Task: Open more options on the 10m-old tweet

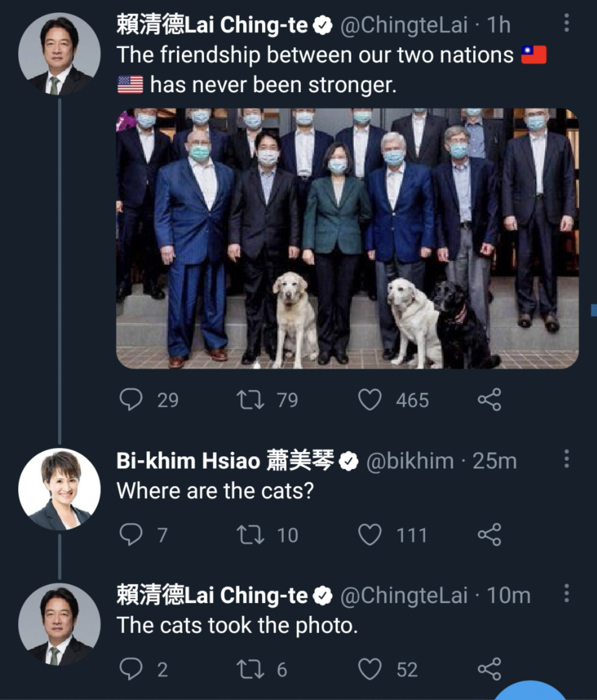Action: (x=566, y=594)
